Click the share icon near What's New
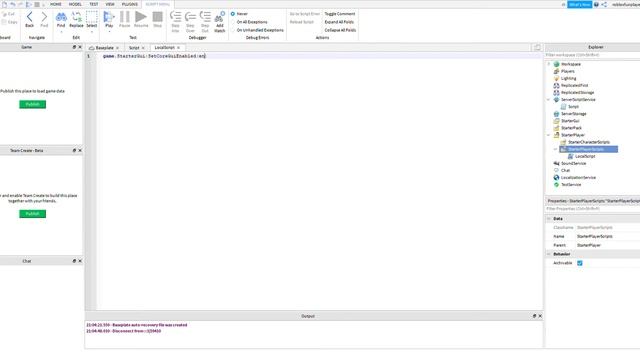 point(604,4)
